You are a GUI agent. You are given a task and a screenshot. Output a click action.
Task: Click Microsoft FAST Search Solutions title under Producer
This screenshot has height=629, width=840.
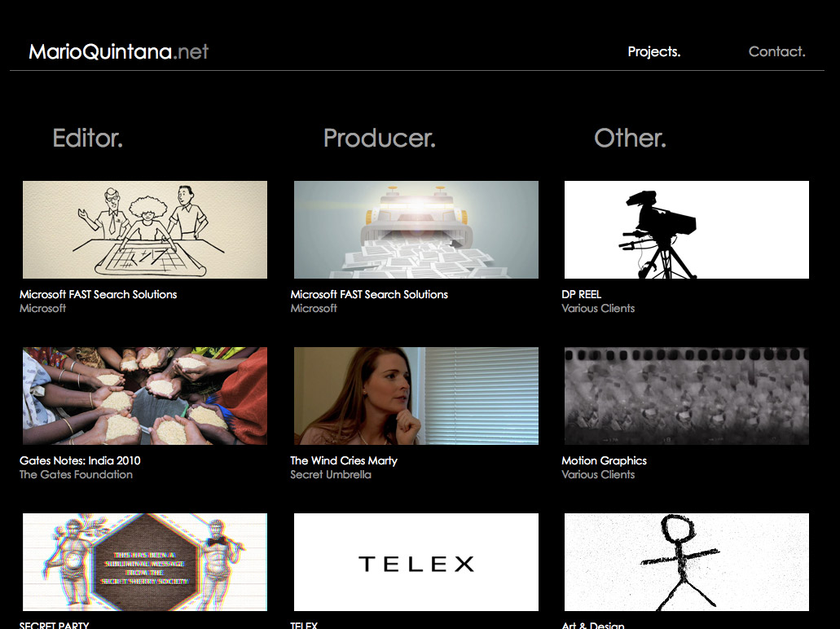(369, 294)
